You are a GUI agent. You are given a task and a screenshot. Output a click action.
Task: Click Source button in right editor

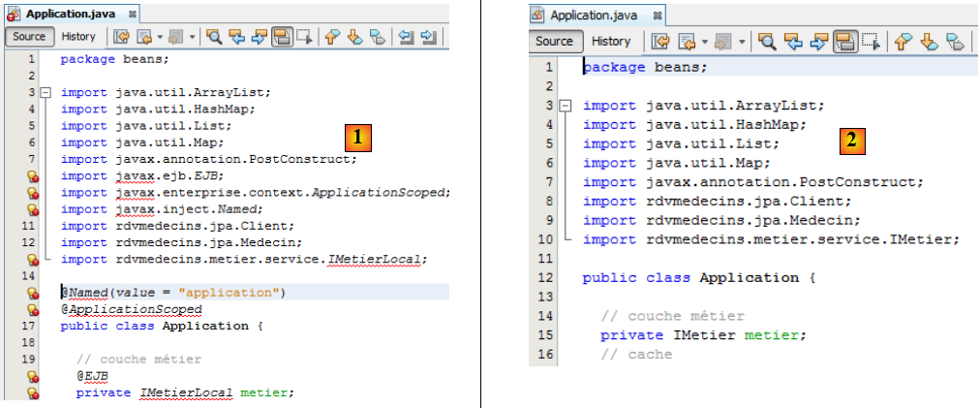[x=555, y=41]
